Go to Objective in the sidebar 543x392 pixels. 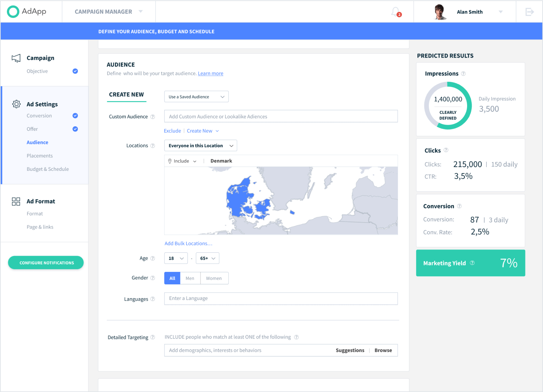pos(37,71)
